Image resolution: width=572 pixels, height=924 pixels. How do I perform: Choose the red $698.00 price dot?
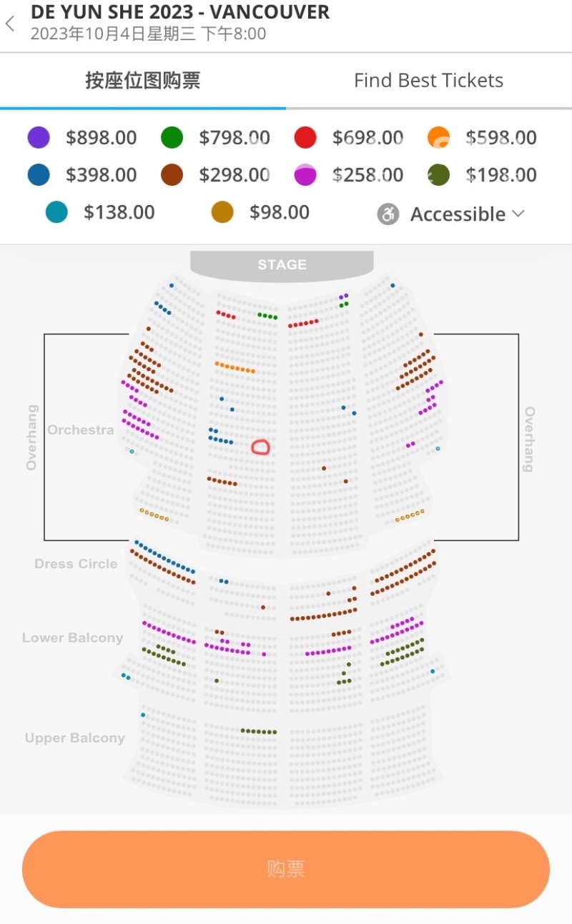(x=305, y=138)
